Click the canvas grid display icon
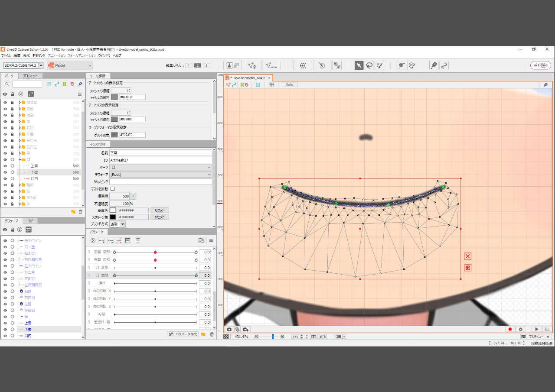 pyautogui.click(x=271, y=84)
